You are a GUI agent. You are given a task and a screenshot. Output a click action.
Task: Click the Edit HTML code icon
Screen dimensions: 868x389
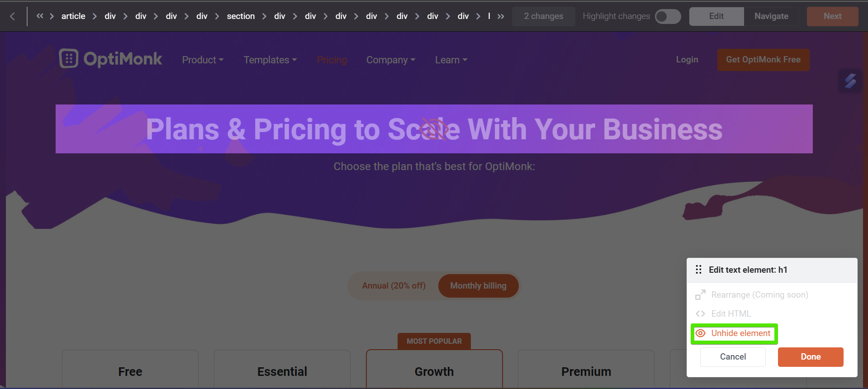tap(700, 313)
